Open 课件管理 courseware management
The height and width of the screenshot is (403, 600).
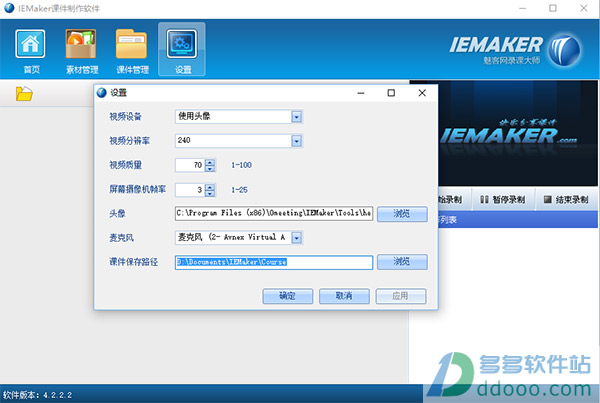click(132, 51)
